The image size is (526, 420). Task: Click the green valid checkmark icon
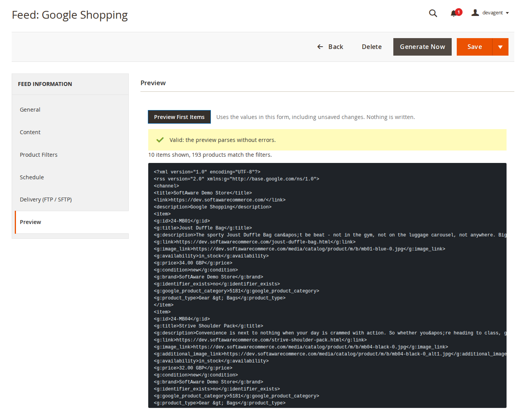click(160, 140)
